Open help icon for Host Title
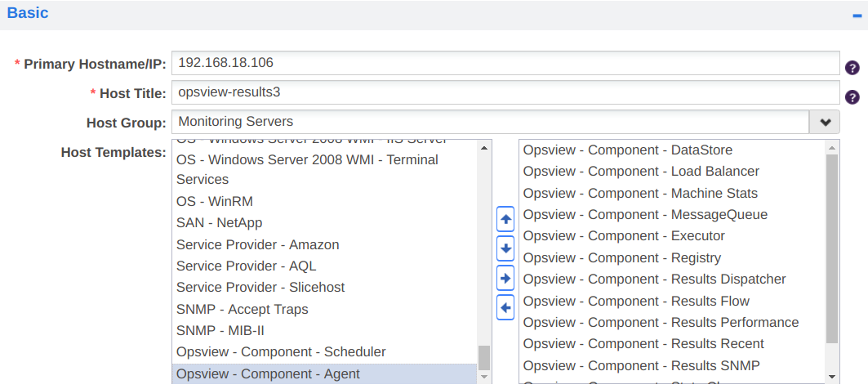 point(852,97)
